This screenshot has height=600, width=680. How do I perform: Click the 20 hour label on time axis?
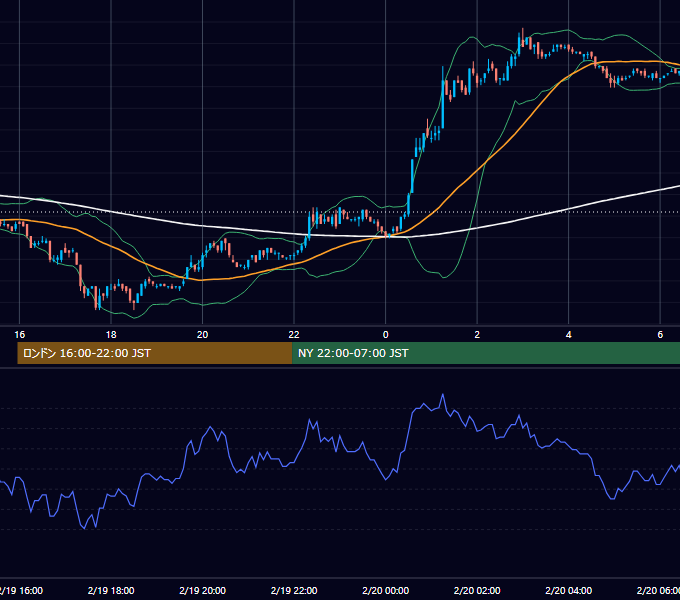[203, 335]
